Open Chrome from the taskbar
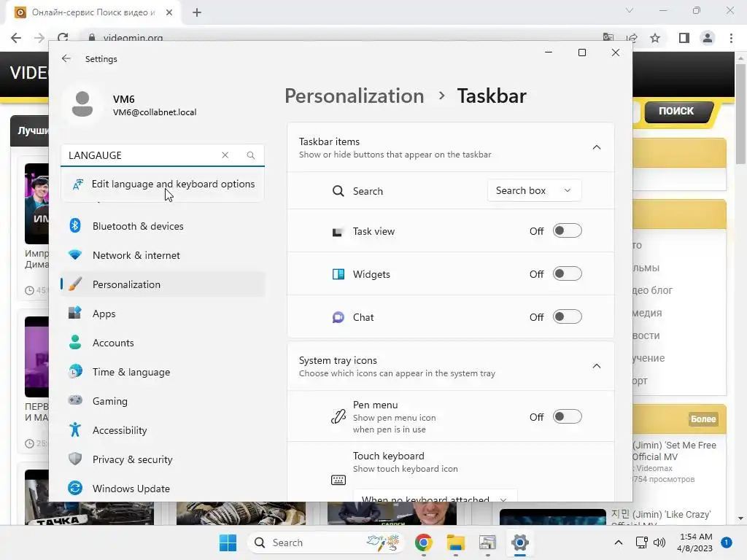Viewport: 747px width, 560px height. point(424,542)
